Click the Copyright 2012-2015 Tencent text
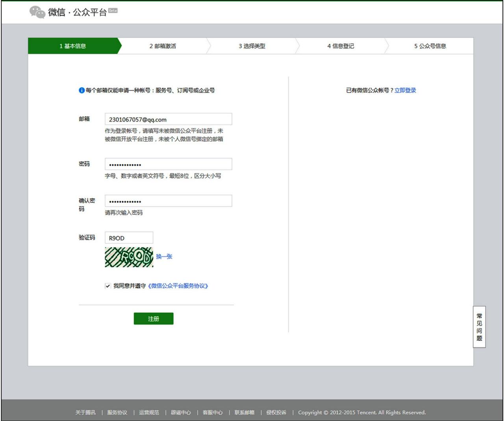504x421 pixels. click(362, 412)
